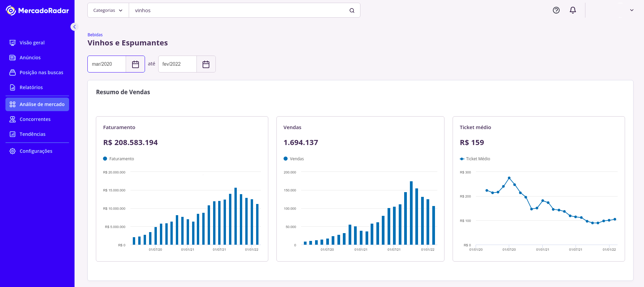This screenshot has height=287, width=644.
Task: Open start date calendar picker
Action: click(x=136, y=64)
